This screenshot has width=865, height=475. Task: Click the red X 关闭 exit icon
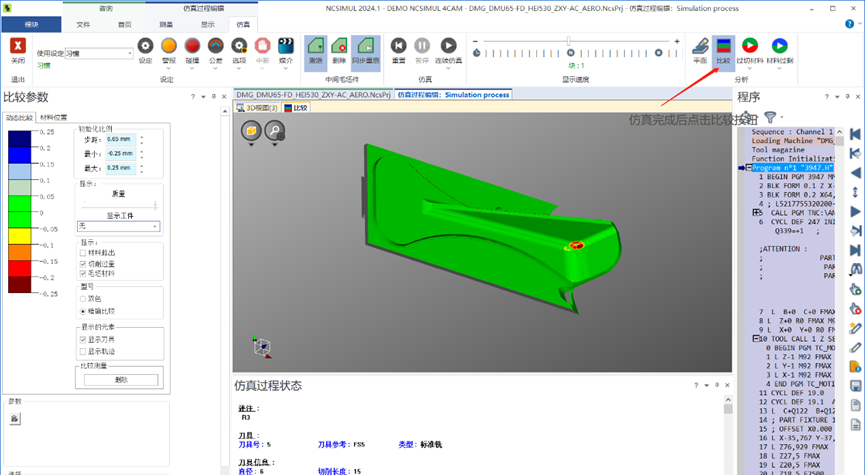[x=18, y=46]
